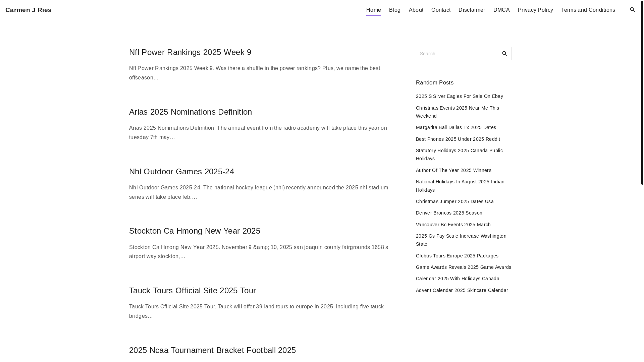The width and height of the screenshot is (644, 362).
Task: Open Terms and Conditions page
Action: tap(588, 10)
